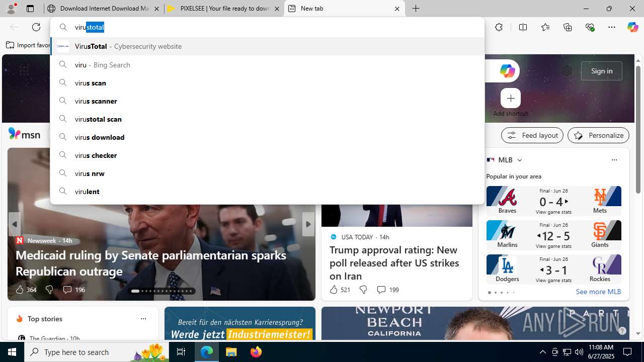The width and height of the screenshot is (644, 362).
Task: Dislike the Trump approval rating story
Action: point(363,290)
